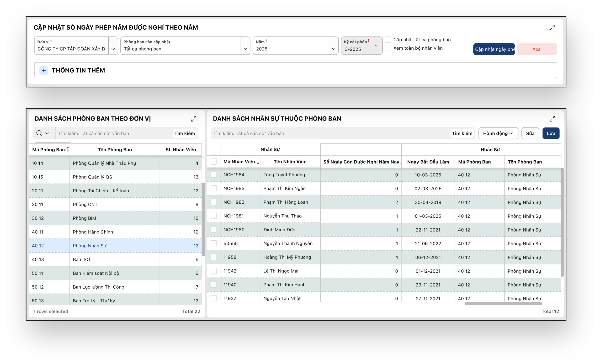Focus the department list search field

click(114, 133)
